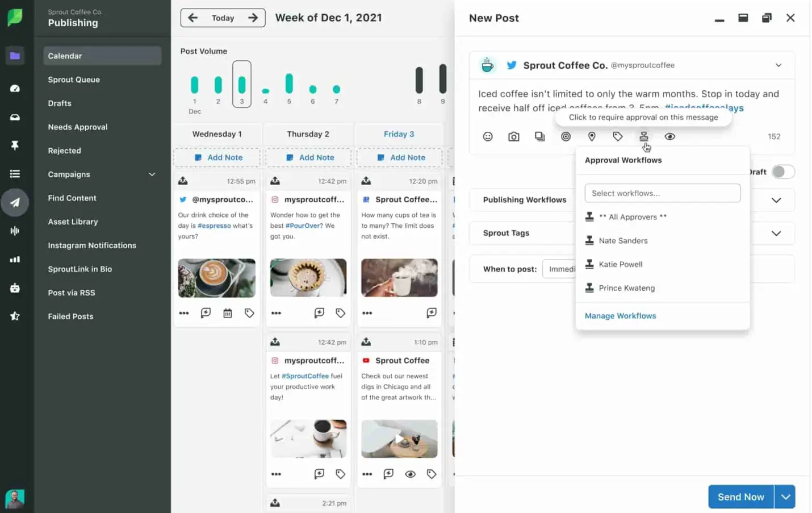Click the Send Now button
Screen dimensions: 812x513
[741, 497]
